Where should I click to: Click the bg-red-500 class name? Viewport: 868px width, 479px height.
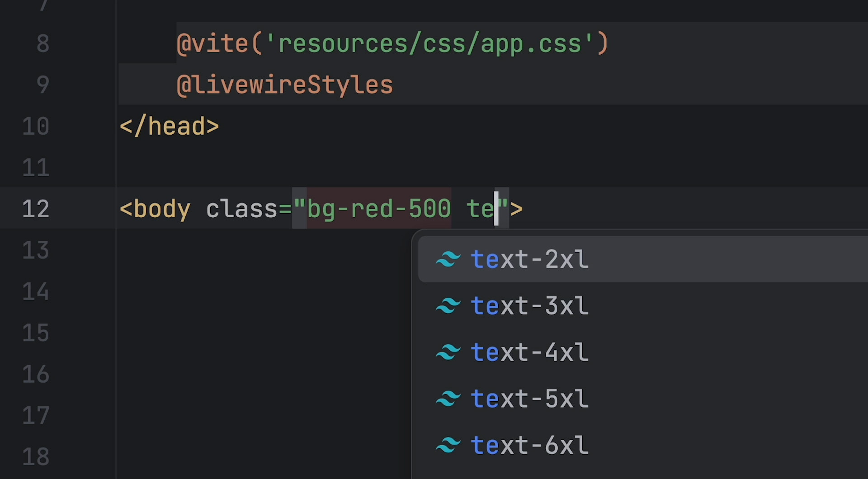pyautogui.click(x=379, y=209)
